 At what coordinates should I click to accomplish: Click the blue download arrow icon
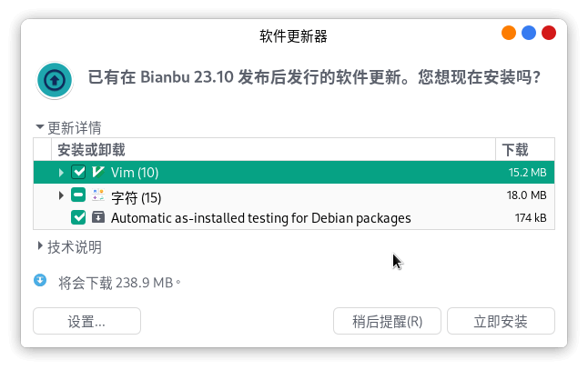(x=40, y=281)
